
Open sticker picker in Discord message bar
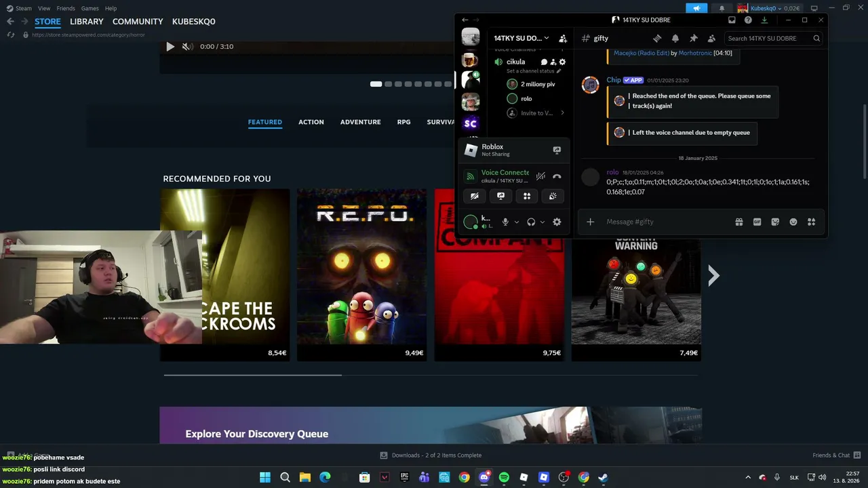coord(775,222)
